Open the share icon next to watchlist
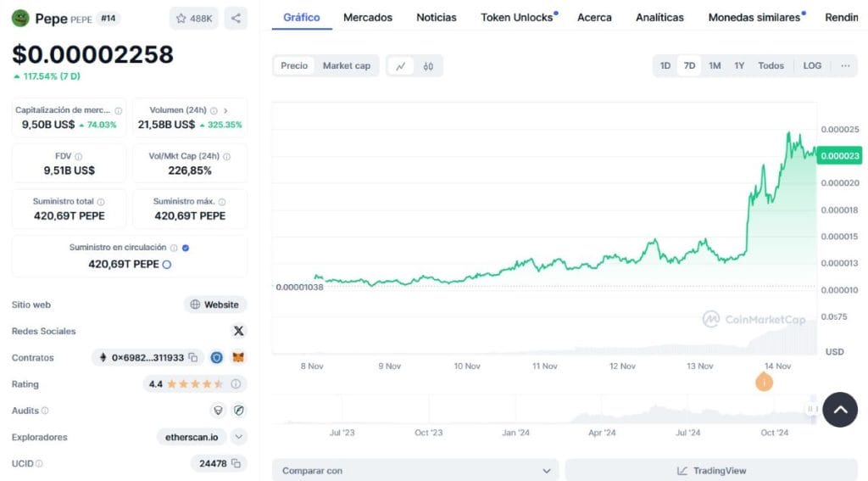The height and width of the screenshot is (481, 868). [236, 19]
